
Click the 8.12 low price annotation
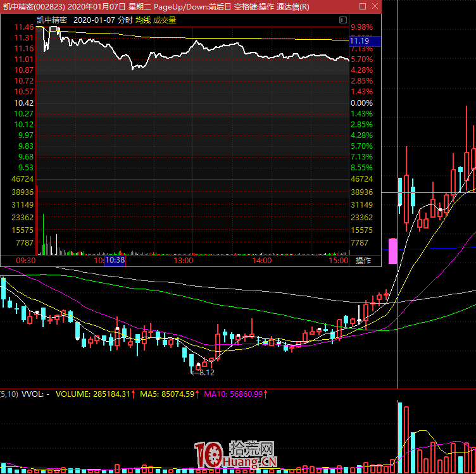(x=205, y=373)
